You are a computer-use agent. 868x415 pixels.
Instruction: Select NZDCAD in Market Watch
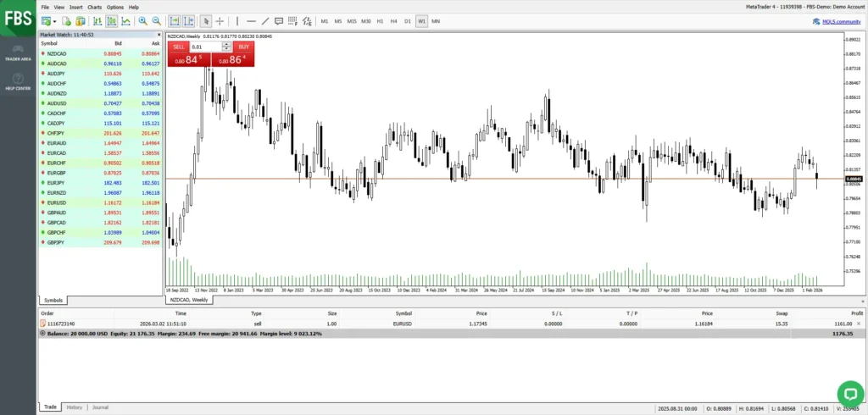pos(100,53)
